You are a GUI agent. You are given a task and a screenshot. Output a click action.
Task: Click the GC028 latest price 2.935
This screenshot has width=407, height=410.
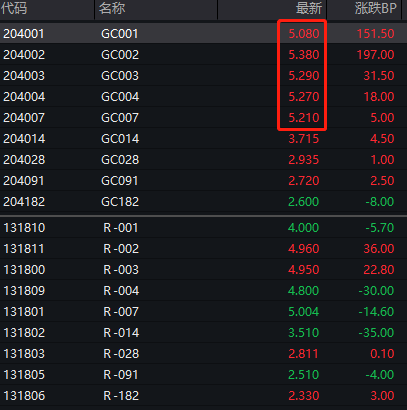point(304,160)
